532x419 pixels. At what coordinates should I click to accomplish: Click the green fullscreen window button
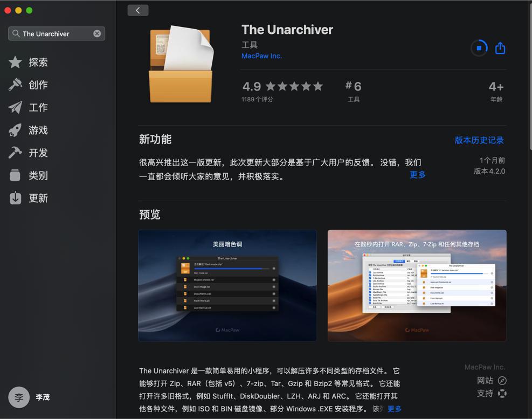coord(29,11)
